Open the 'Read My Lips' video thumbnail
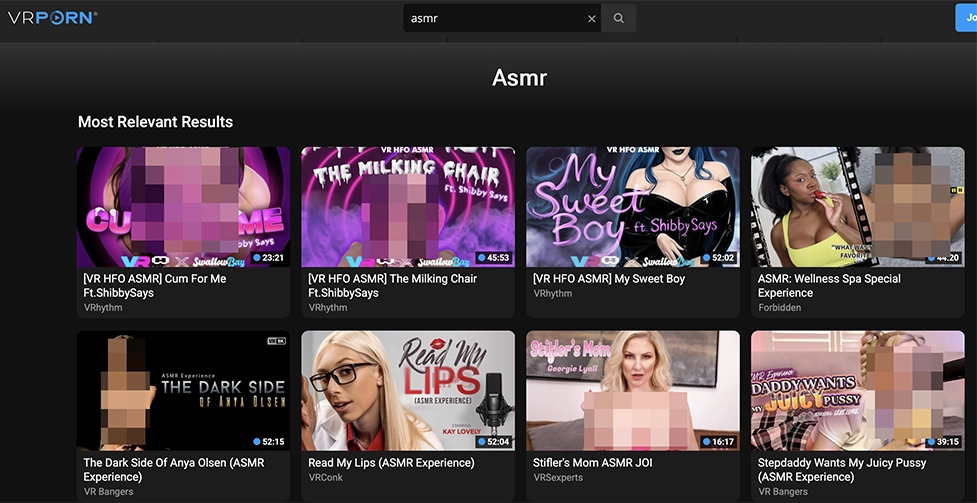This screenshot has width=977, height=503. 408,391
